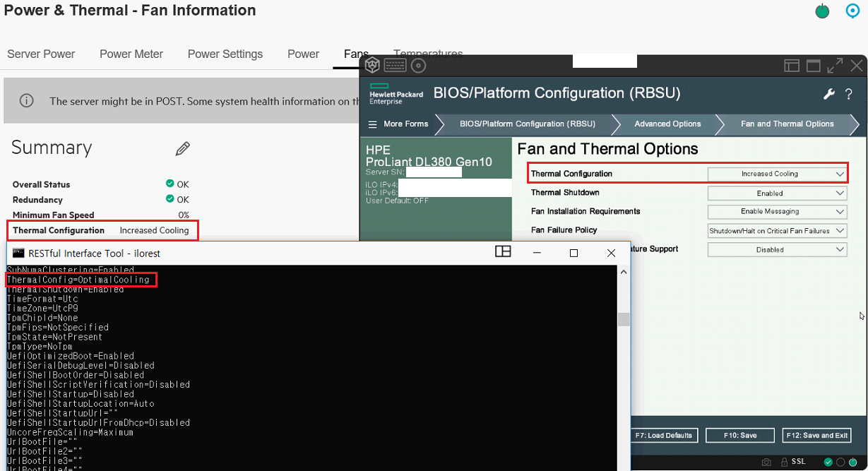
Task: Open the Disabled dropdown below Fan Failure Policy
Action: click(777, 249)
